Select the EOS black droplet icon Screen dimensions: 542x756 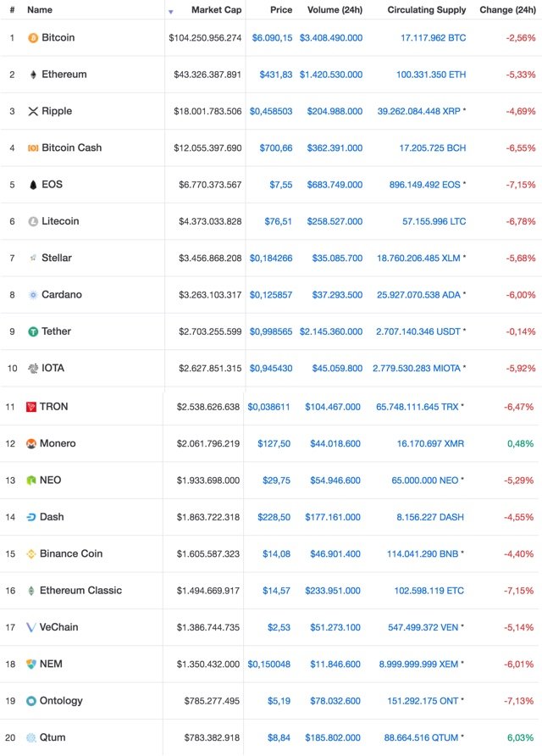pyautogui.click(x=32, y=184)
